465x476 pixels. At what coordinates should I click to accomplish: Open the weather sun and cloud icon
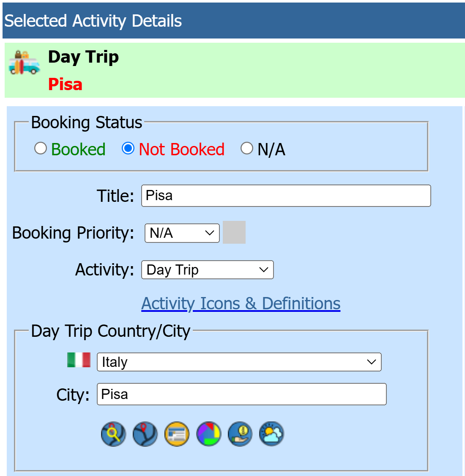click(271, 434)
